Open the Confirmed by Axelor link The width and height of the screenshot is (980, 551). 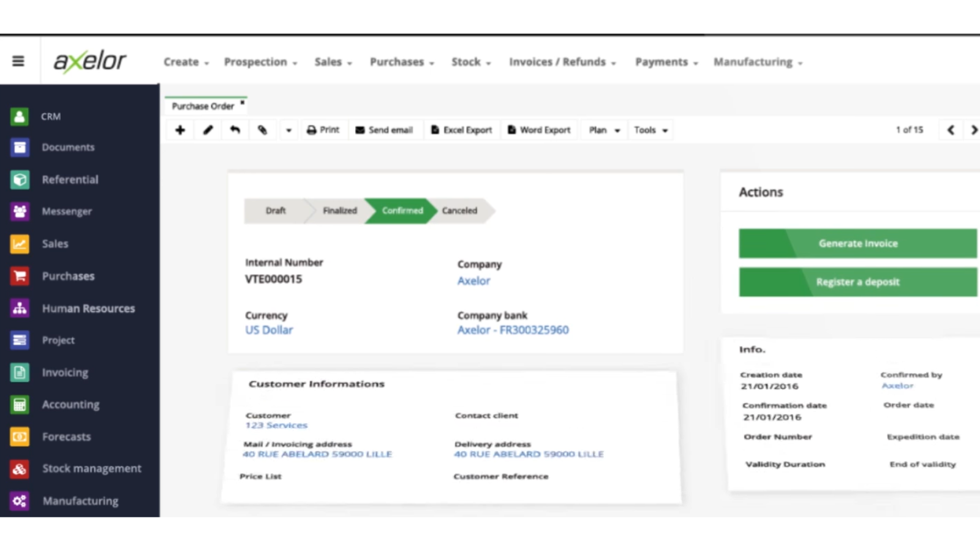(897, 386)
